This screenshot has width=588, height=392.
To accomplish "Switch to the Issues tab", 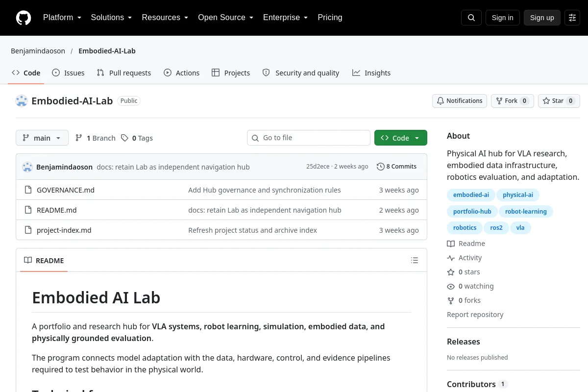I will click(68, 73).
